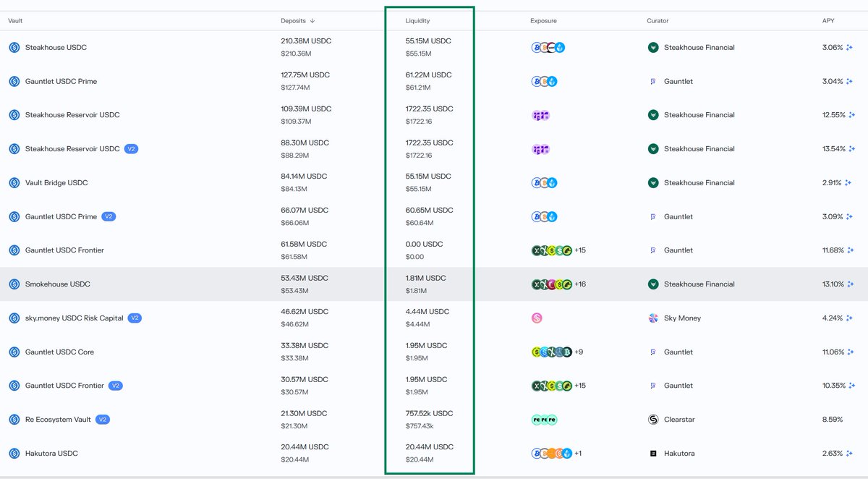Click the Sky Money curator logo

[x=653, y=318]
